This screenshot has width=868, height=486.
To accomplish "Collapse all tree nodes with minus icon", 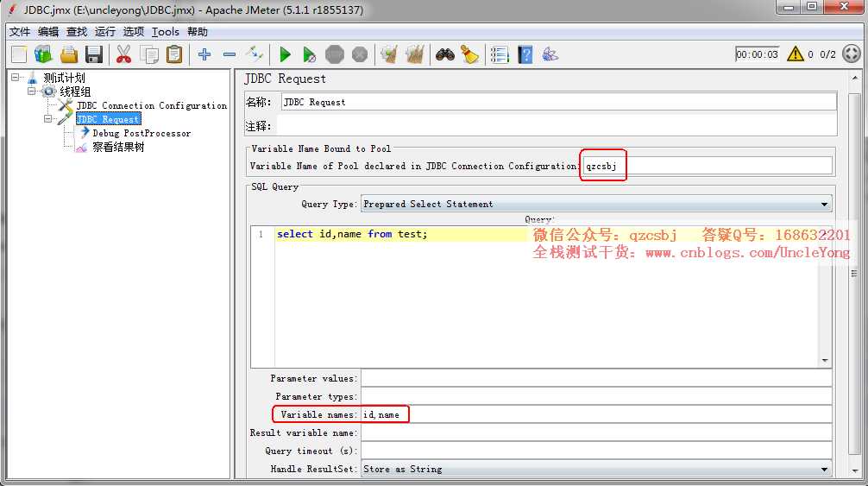I will pyautogui.click(x=230, y=54).
